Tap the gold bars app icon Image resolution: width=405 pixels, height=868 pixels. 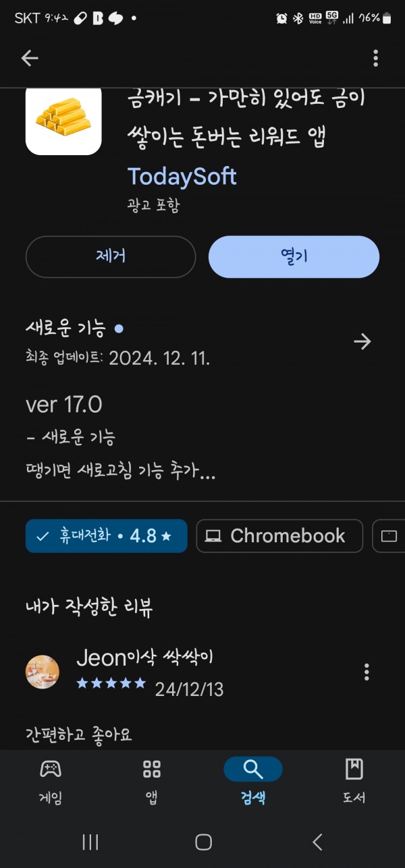point(63,121)
